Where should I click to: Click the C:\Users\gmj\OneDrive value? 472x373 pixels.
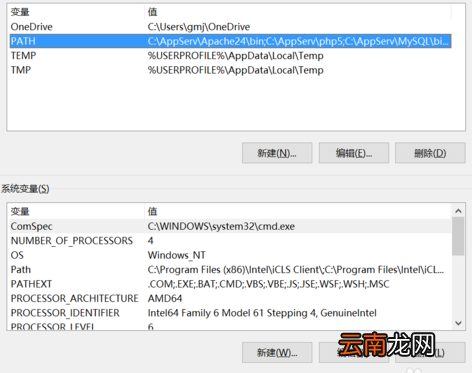pyautogui.click(x=199, y=27)
